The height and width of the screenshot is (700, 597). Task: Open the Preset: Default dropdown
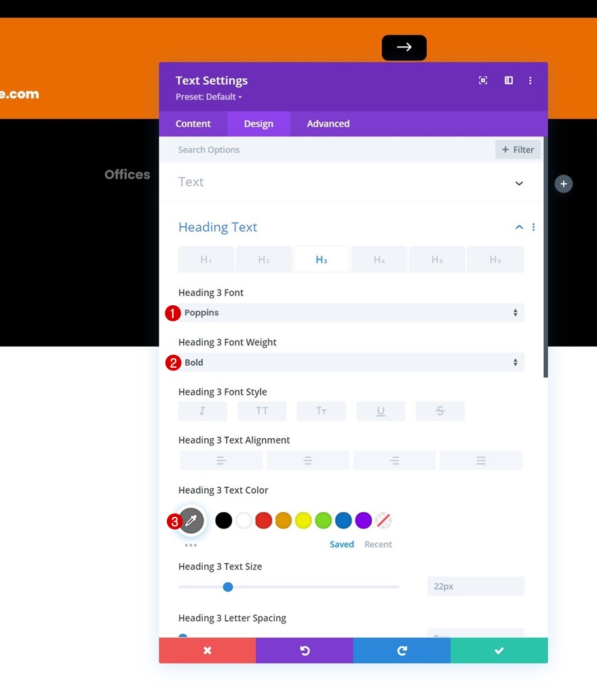208,97
